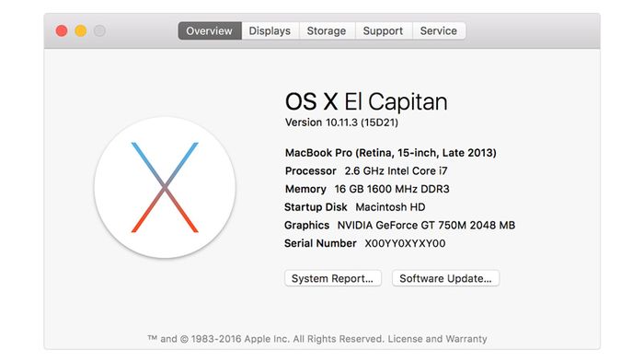Click Startup Disk Macintosh HD
The image size is (644, 362).
click(355, 207)
